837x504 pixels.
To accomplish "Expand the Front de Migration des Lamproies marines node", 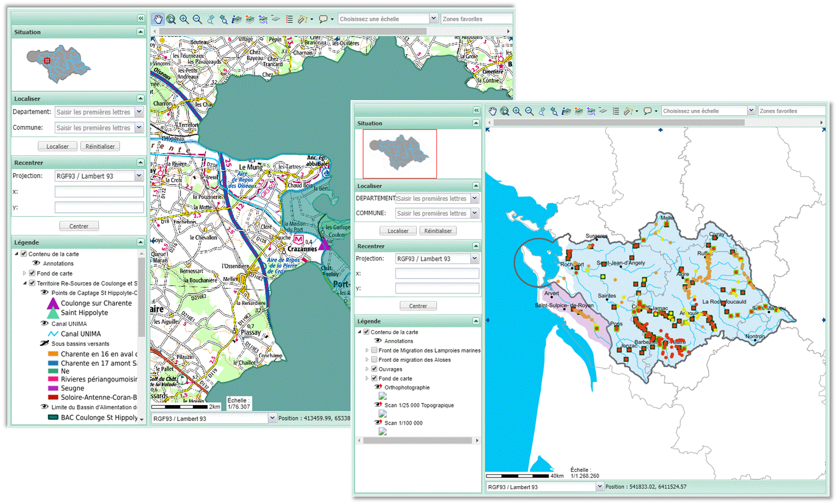I will click(367, 350).
